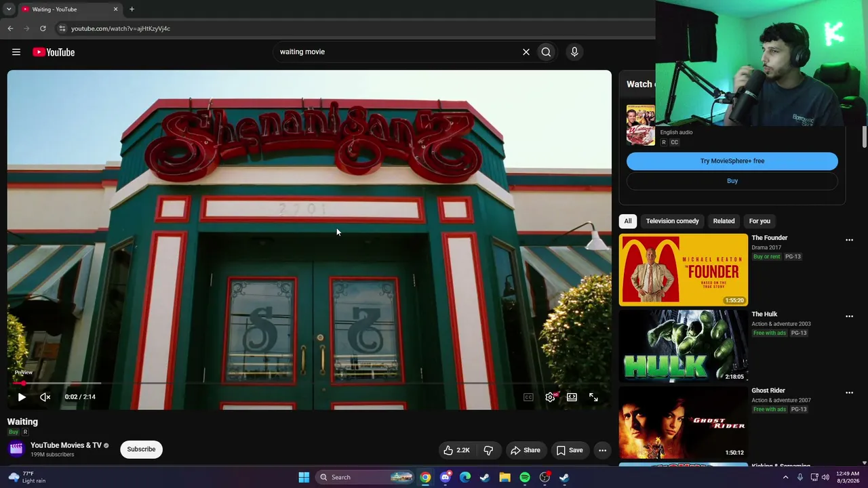This screenshot has height=488, width=868.
Task: Open the player settings gear
Action: coord(550,397)
